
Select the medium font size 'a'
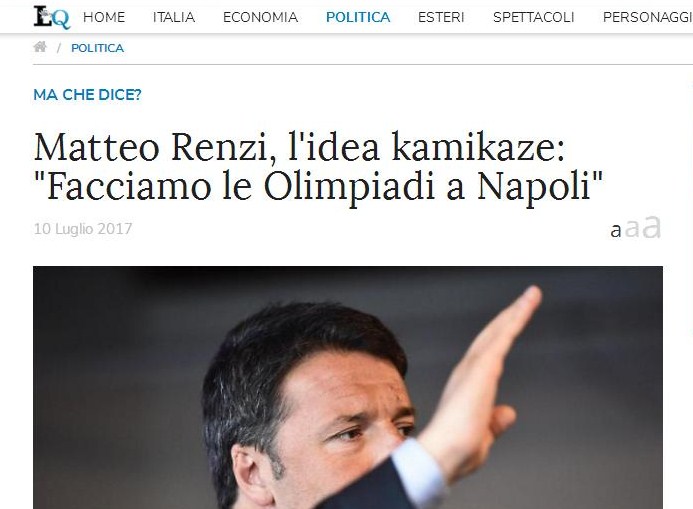[632, 228]
